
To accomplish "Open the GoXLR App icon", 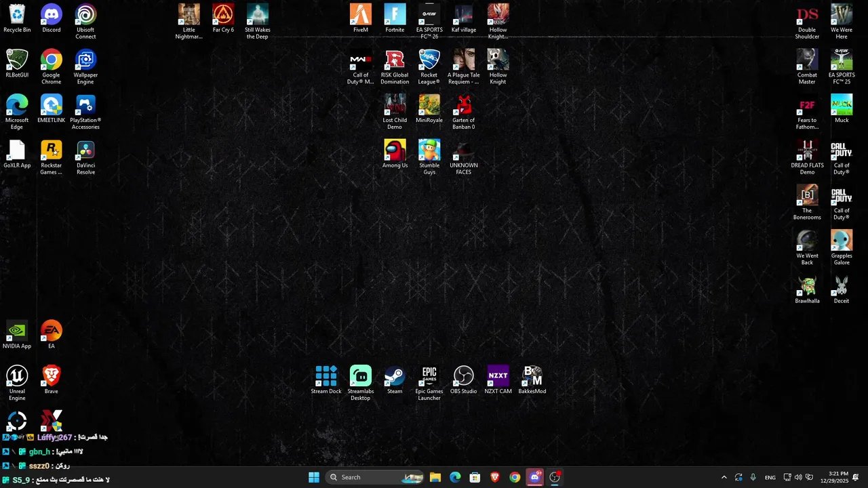I will [x=17, y=154].
